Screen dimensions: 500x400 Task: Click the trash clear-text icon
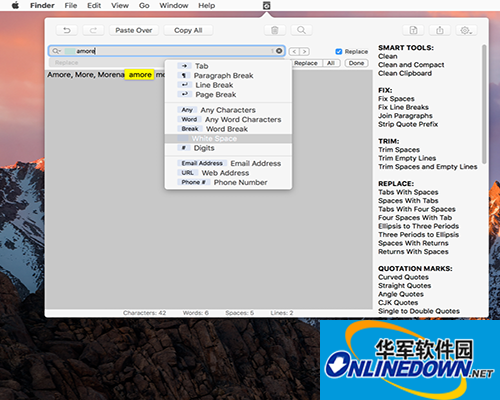coord(275,30)
